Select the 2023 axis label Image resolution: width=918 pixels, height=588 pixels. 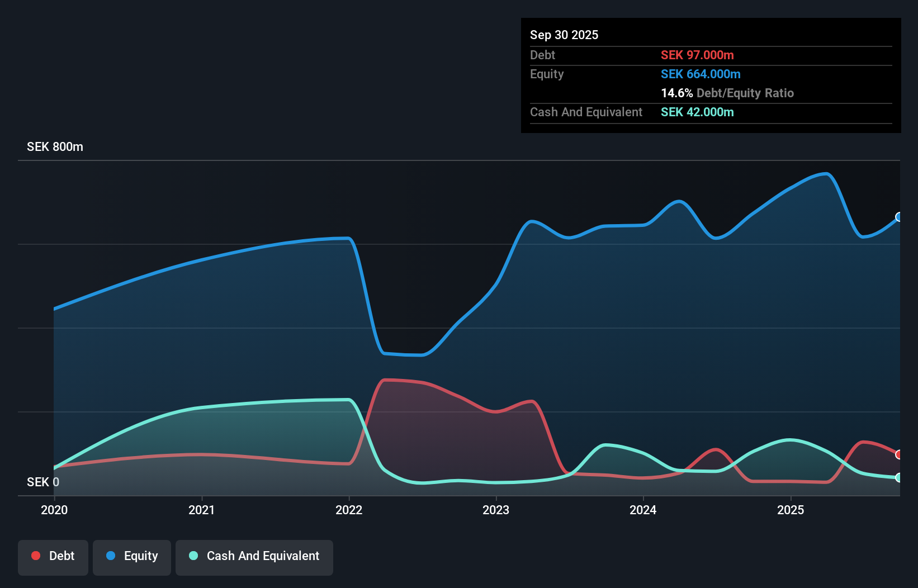tap(496, 510)
